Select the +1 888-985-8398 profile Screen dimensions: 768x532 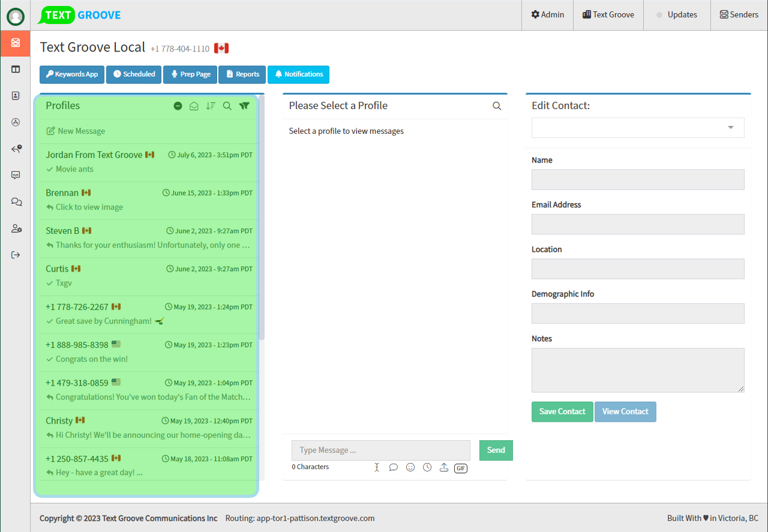pos(149,353)
